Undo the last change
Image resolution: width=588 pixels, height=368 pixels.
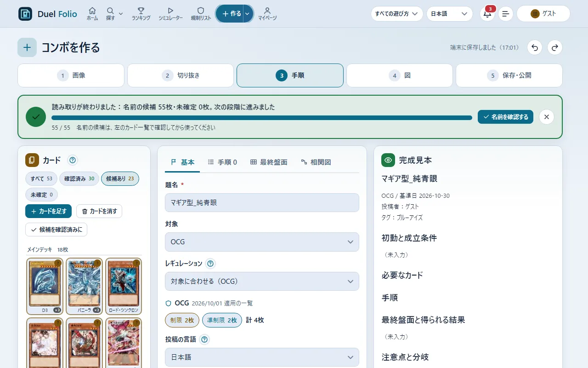tap(535, 47)
